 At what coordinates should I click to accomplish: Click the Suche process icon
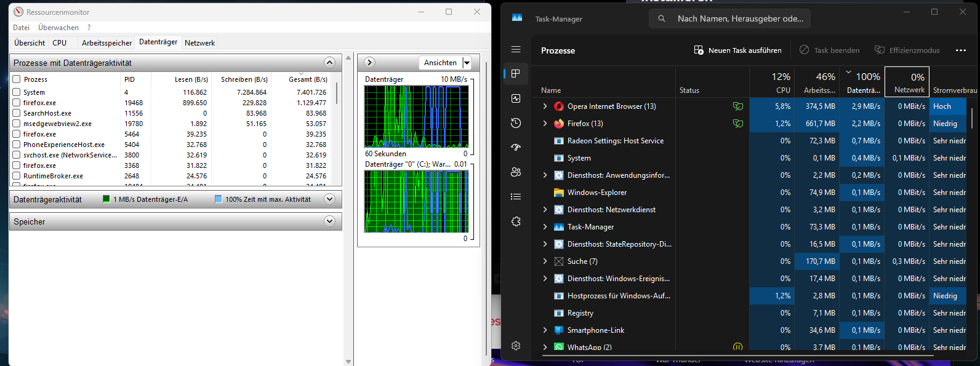coord(559,261)
